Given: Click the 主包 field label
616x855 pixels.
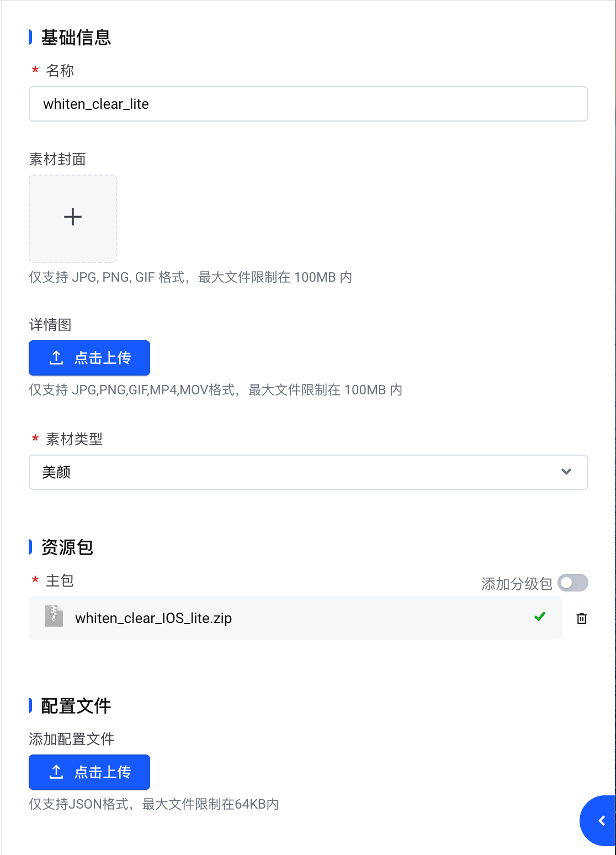Looking at the screenshot, I should [x=60, y=580].
